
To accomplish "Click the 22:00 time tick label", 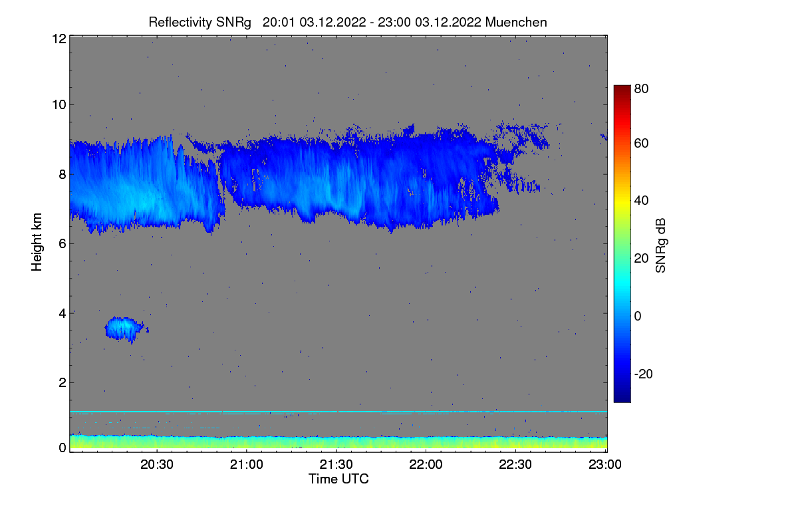I will [426, 465].
